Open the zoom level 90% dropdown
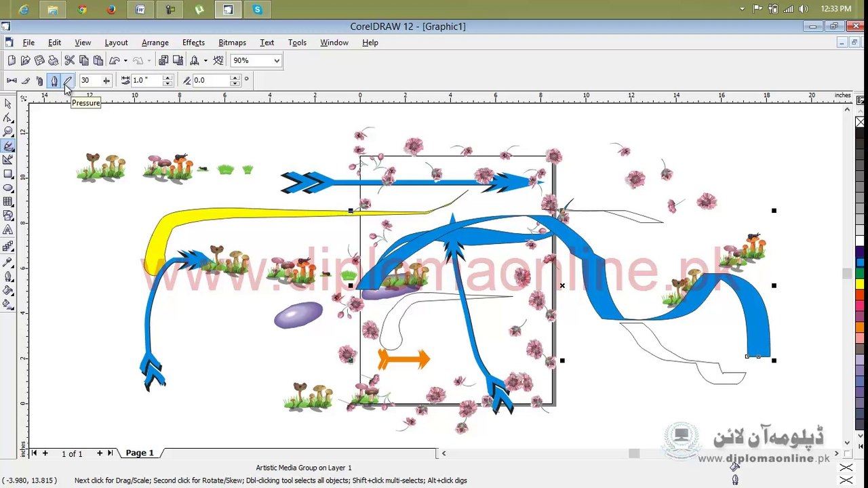The image size is (868, 488). (277, 60)
